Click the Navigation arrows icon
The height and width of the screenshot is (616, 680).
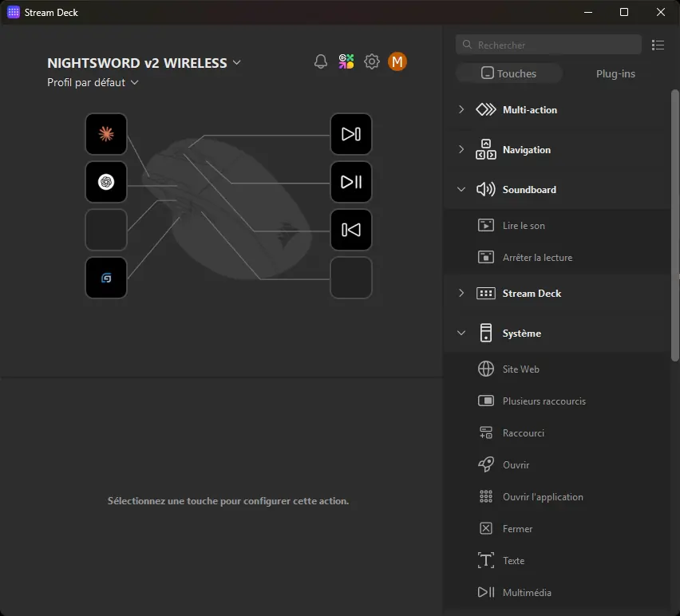[486, 149]
